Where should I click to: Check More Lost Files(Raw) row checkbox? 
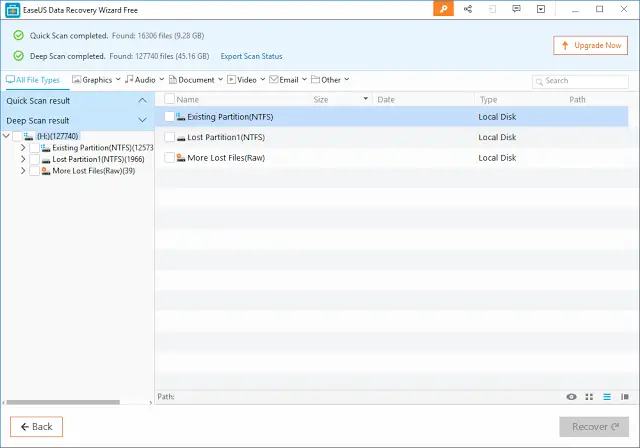[169, 157]
